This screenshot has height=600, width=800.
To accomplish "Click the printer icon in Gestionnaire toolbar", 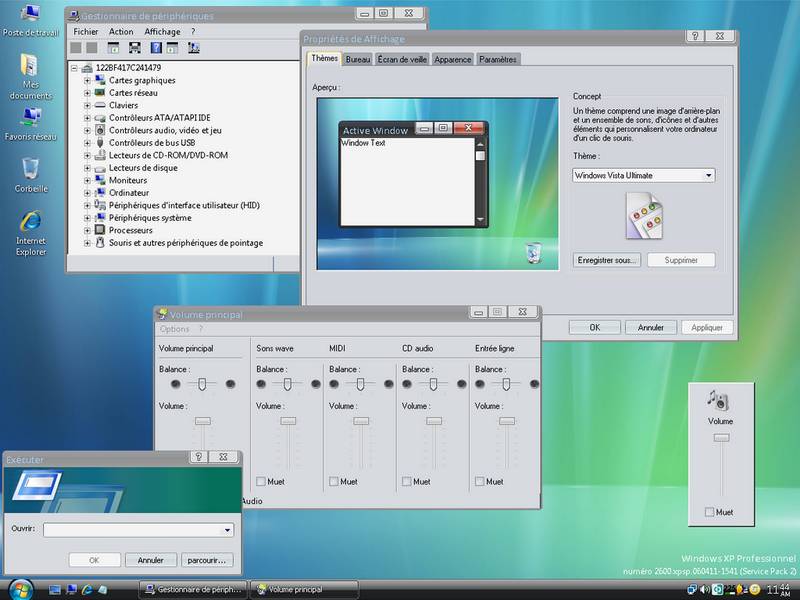I will [135, 48].
